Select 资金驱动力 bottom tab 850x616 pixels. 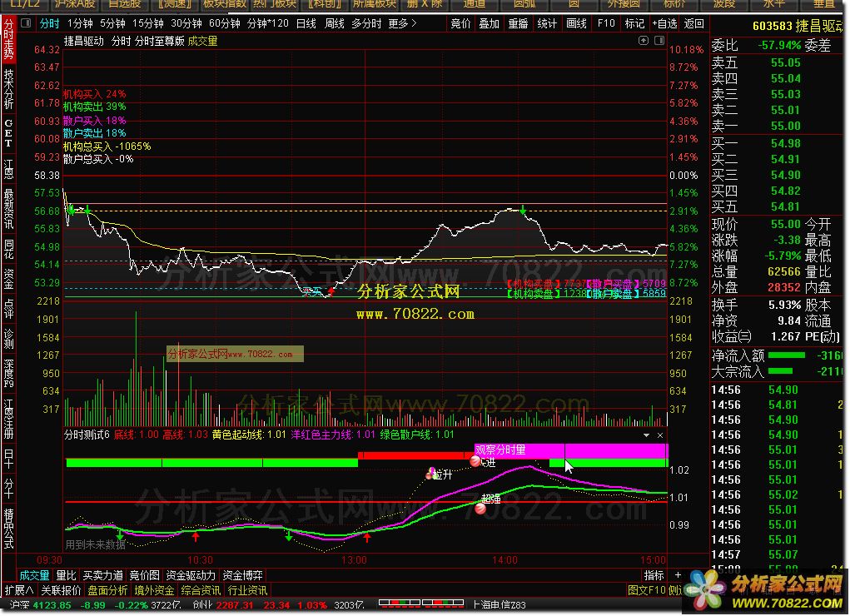(x=191, y=575)
